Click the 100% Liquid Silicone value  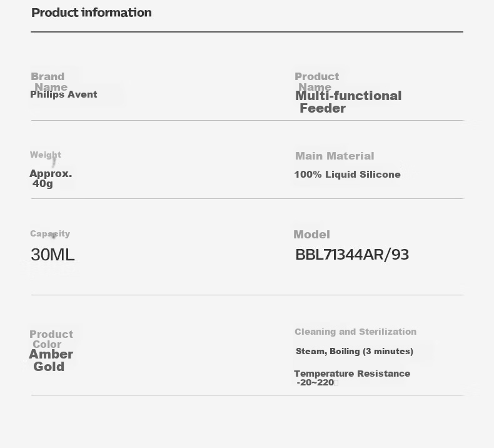point(348,175)
